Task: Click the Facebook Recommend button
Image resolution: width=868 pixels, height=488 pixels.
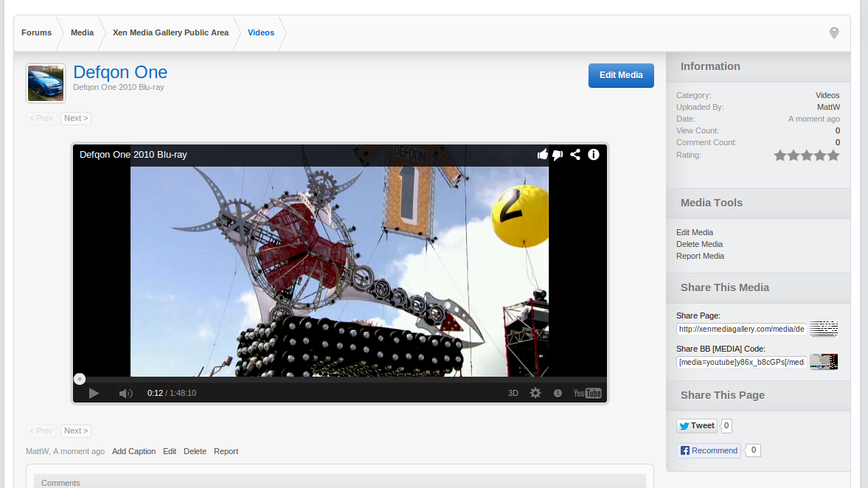Action: click(x=709, y=450)
